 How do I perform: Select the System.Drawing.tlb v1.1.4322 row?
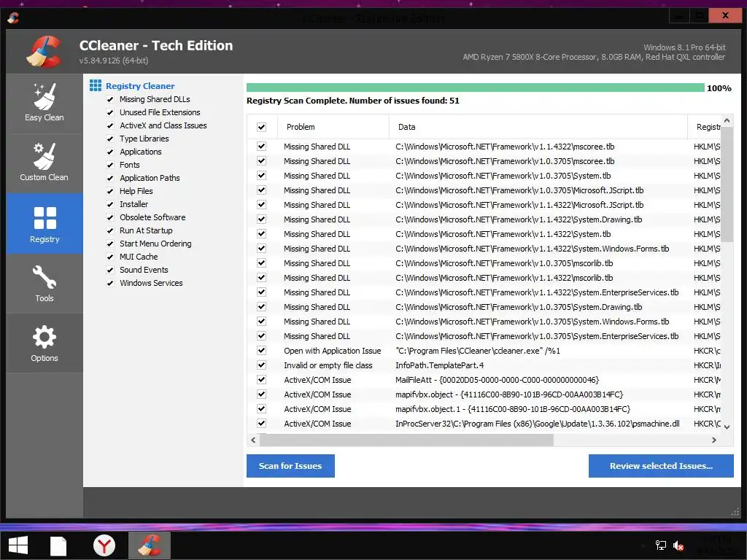click(x=484, y=219)
